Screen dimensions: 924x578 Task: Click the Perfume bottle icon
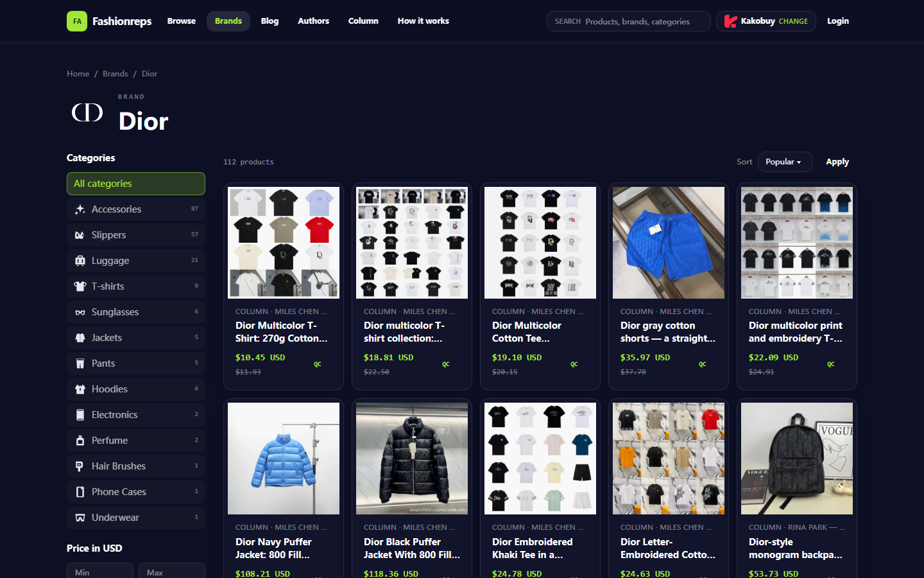(80, 441)
